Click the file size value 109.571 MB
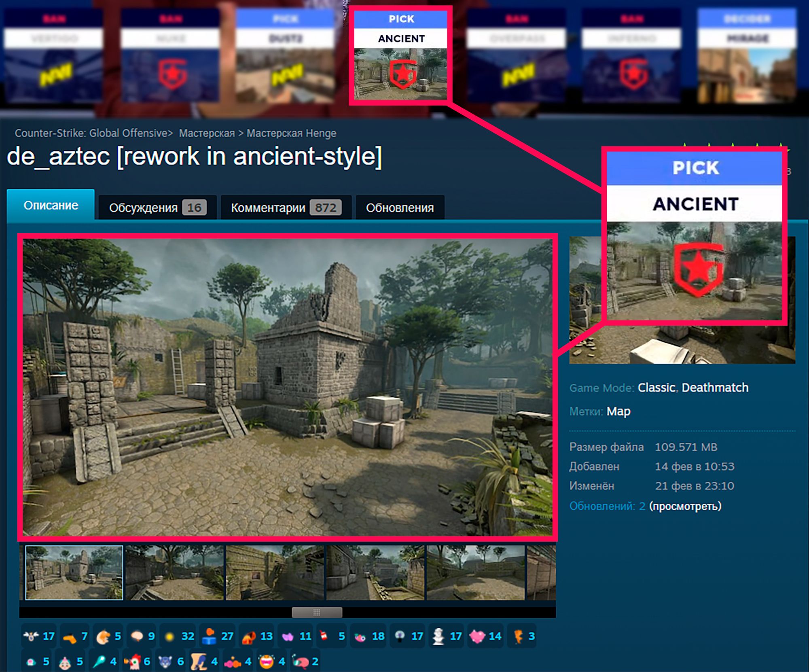Viewport: 809px width, 672px height. (686, 447)
